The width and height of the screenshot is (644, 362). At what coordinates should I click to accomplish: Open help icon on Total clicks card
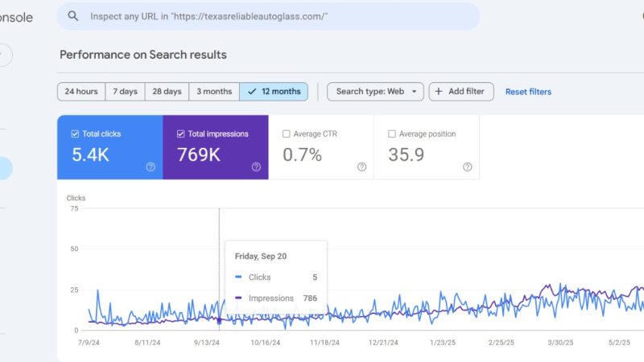151,167
